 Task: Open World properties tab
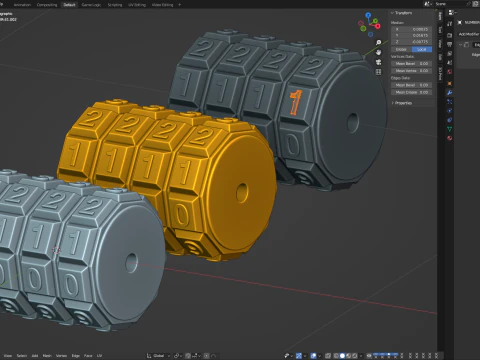tap(449, 72)
